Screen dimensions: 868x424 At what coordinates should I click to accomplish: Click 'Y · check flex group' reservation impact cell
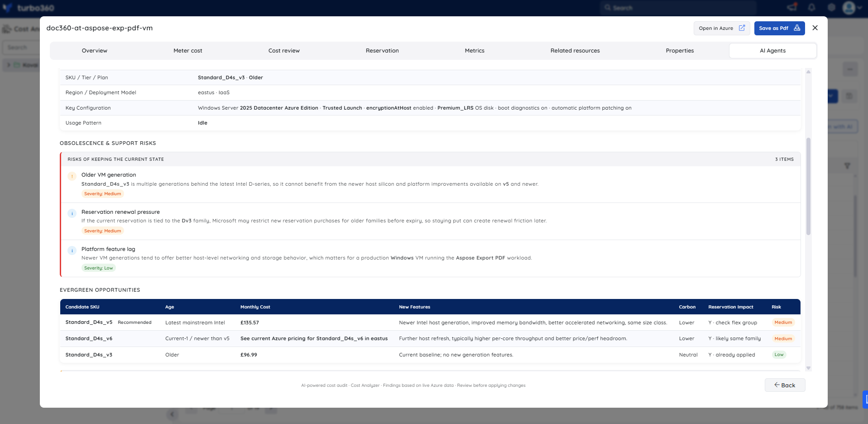[733, 323]
